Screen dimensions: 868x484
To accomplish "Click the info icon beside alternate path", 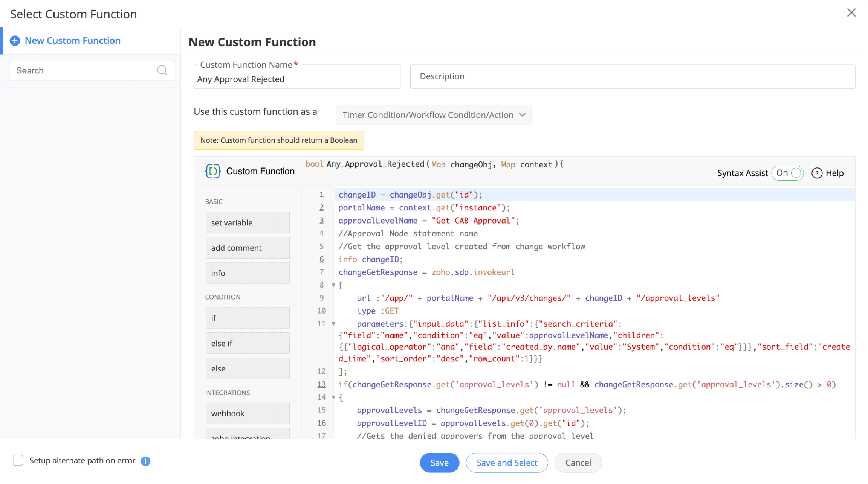I will (x=145, y=461).
